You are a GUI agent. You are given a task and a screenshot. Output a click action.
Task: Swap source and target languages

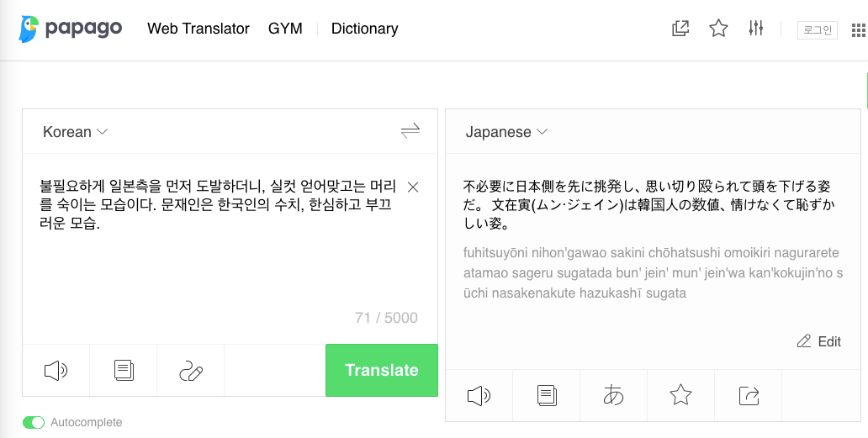pos(410,131)
